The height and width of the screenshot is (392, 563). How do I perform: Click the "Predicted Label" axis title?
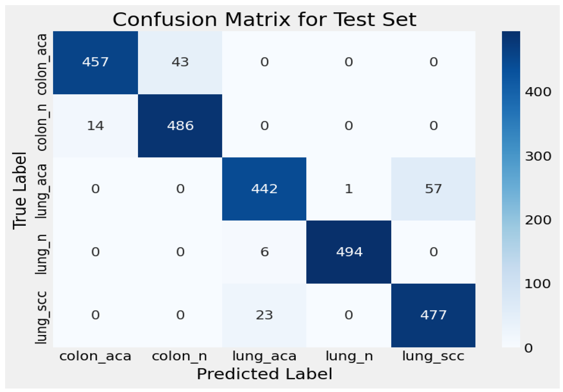click(264, 374)
